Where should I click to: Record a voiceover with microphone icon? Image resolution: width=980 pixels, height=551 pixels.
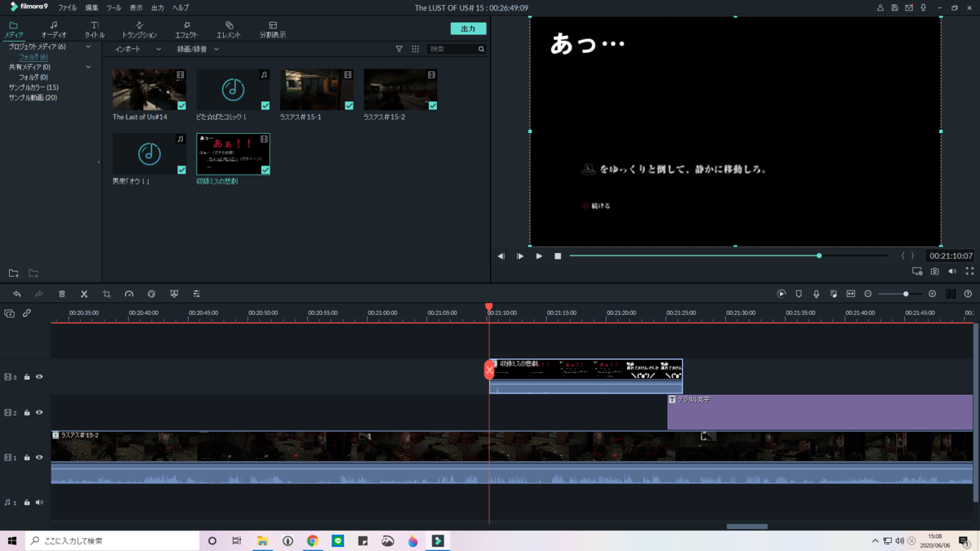point(816,294)
